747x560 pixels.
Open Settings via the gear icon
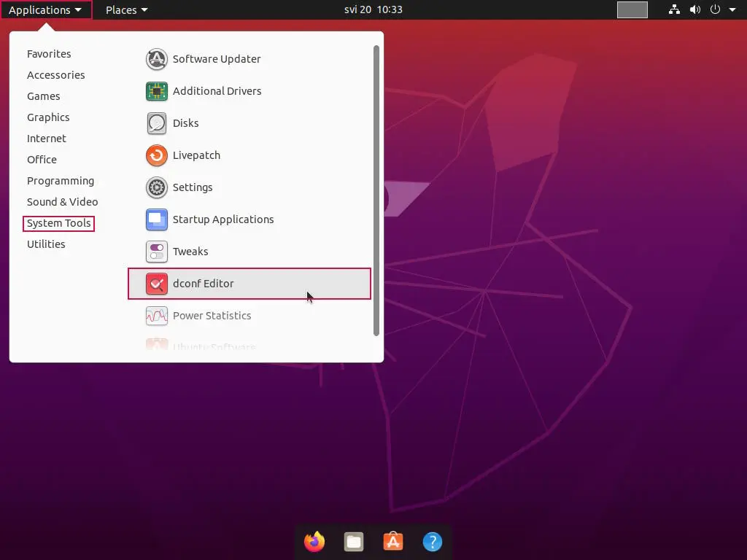tap(157, 187)
